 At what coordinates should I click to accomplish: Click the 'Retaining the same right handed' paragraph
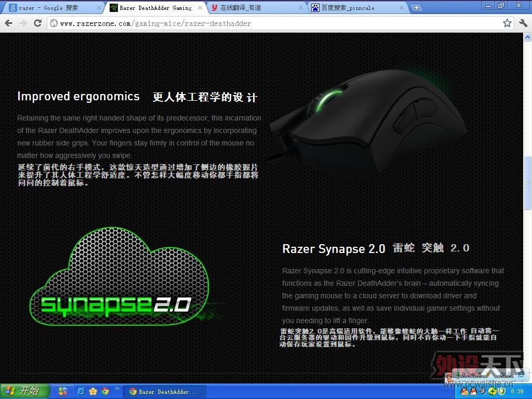[x=139, y=137]
